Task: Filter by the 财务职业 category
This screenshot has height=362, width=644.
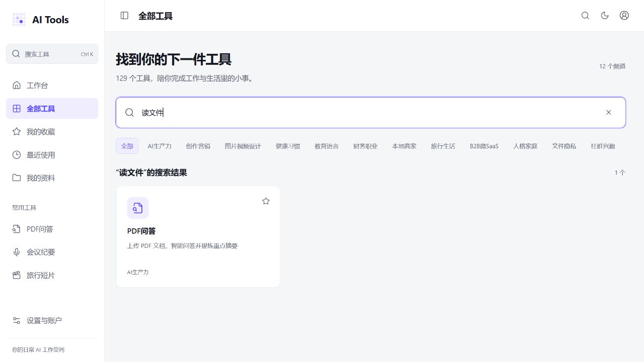Action: (x=365, y=146)
